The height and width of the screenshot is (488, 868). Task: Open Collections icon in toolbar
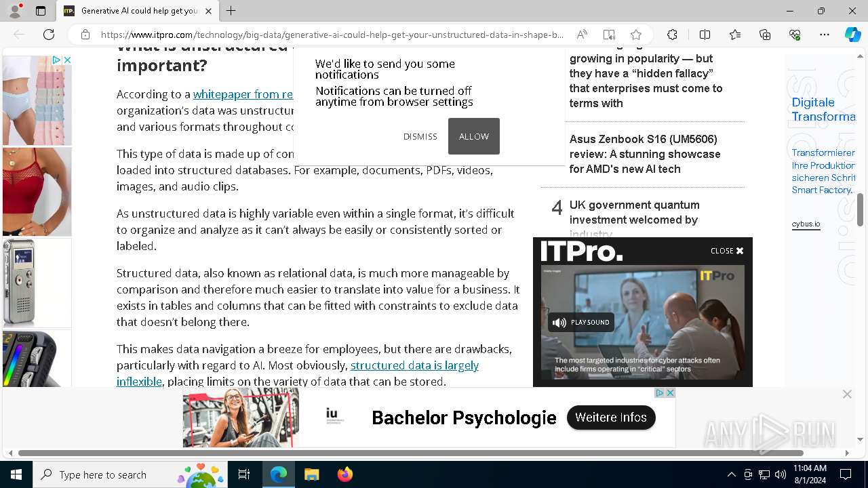click(x=765, y=35)
